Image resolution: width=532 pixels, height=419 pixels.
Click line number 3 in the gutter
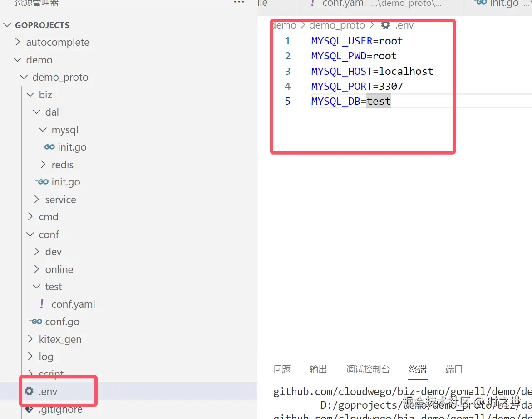click(288, 71)
